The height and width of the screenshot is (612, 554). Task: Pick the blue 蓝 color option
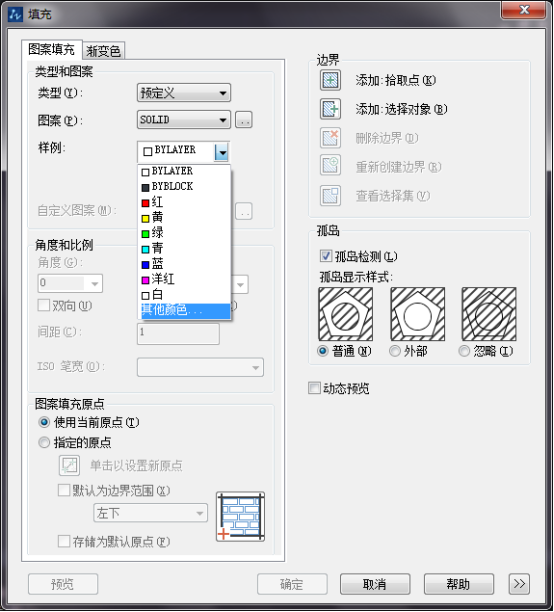(185, 264)
